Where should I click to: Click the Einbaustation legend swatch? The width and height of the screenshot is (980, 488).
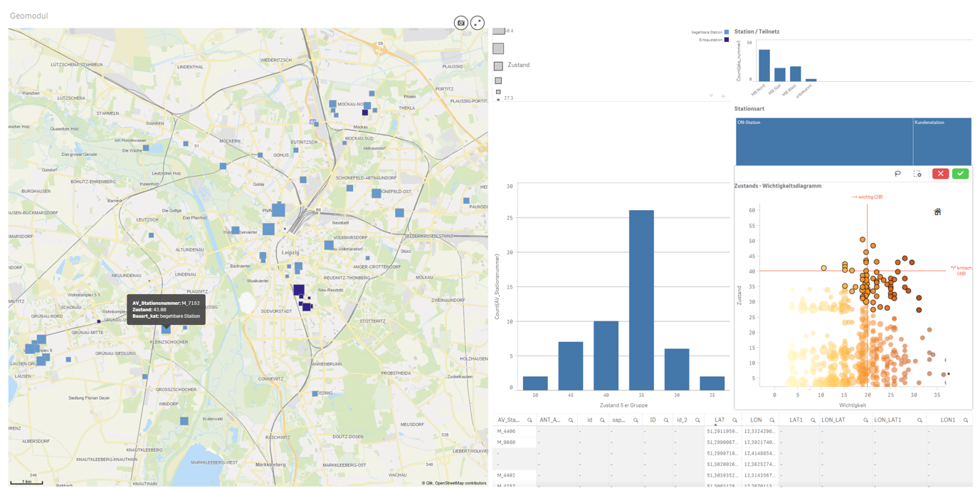pos(727,40)
